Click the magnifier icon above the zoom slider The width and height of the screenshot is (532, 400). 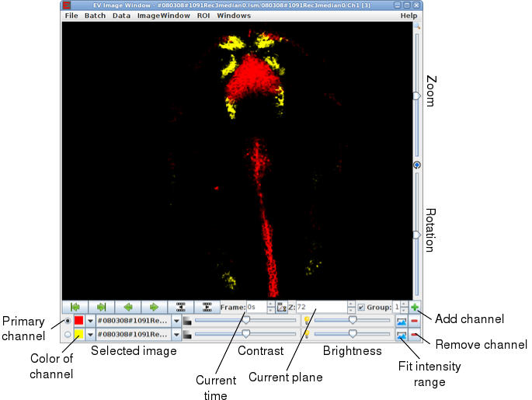point(416,26)
